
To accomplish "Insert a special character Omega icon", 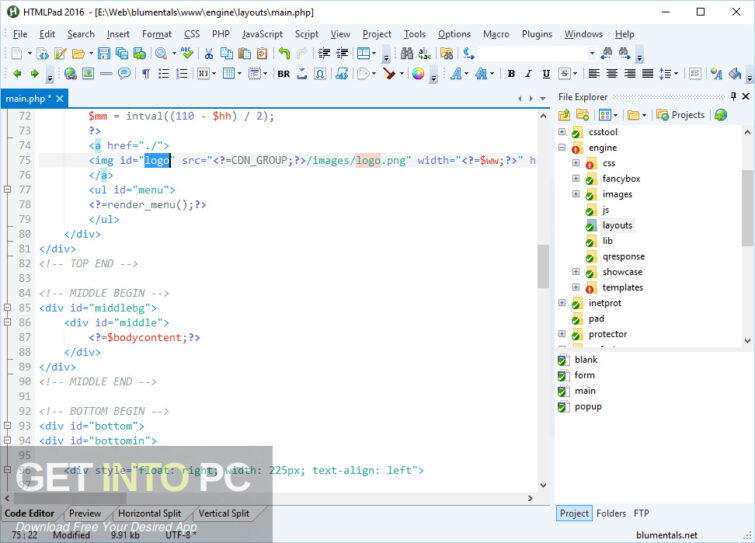I will [320, 74].
